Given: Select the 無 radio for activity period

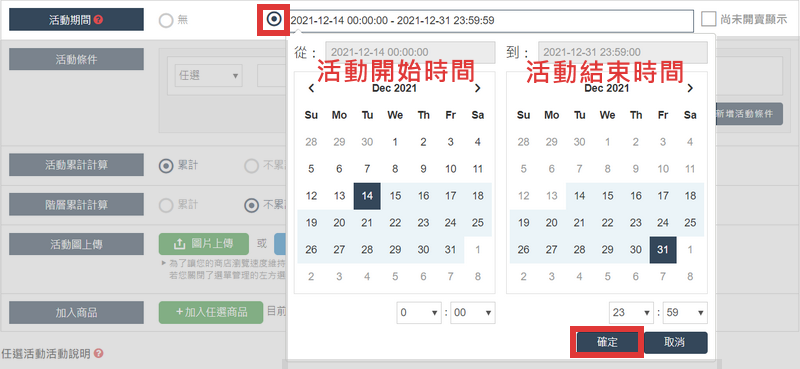Looking at the screenshot, I should pos(166,20).
